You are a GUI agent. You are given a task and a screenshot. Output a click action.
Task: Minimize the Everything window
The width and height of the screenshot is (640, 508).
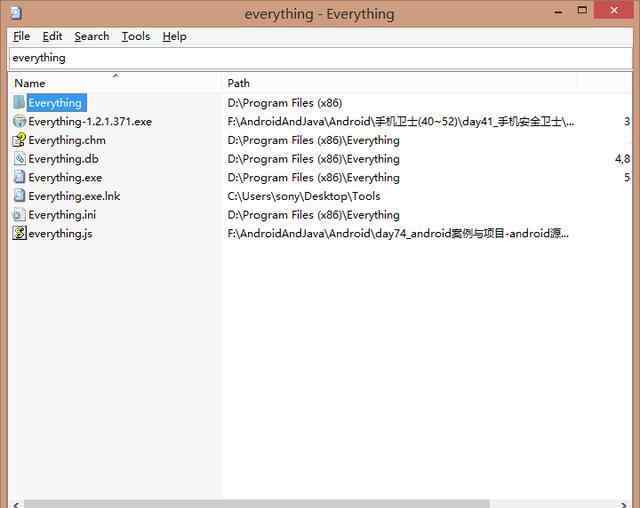coord(558,12)
